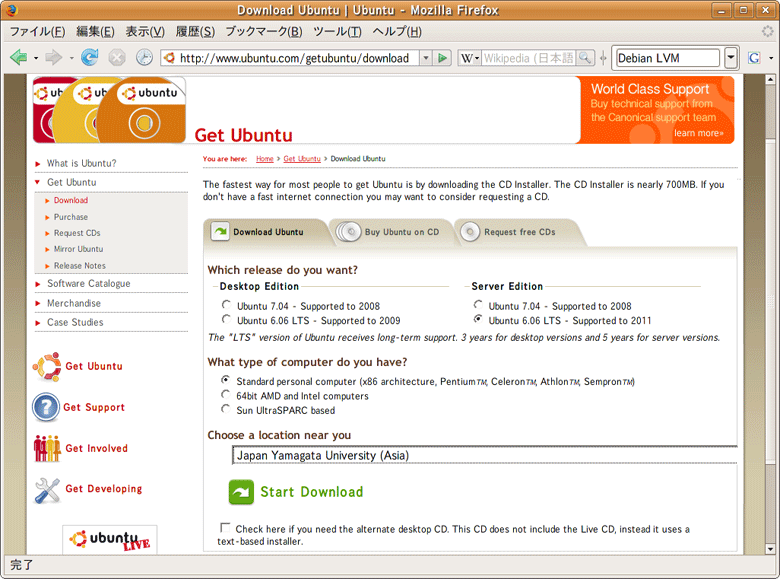Click the loading throbber icon

pos(768,31)
